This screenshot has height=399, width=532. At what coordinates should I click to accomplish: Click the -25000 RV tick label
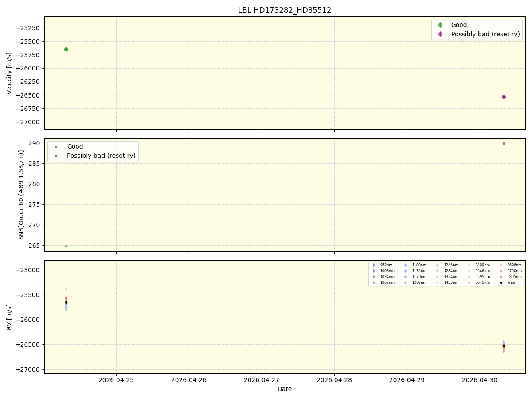(x=28, y=270)
